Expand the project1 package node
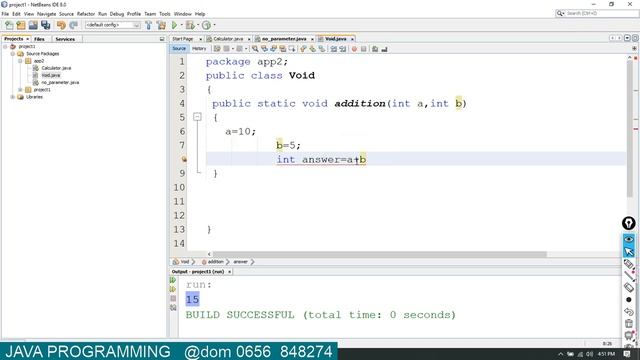 20,90
